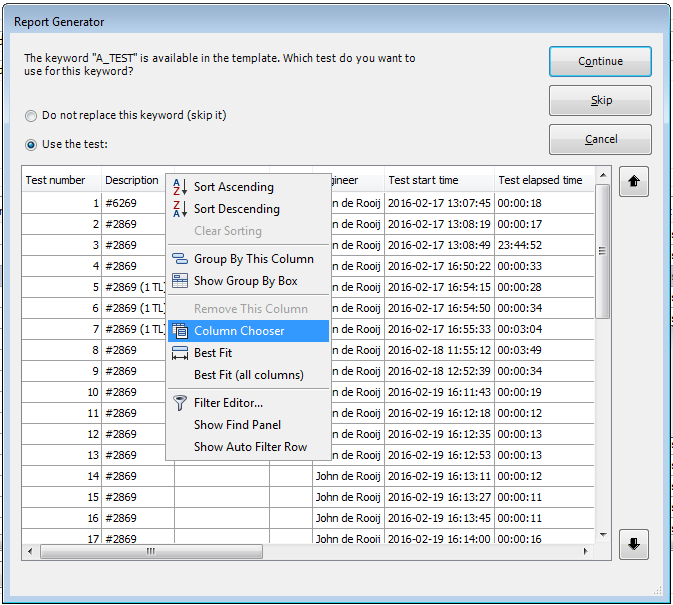Click the Group By This Column icon
673x605 pixels.
[180, 259]
